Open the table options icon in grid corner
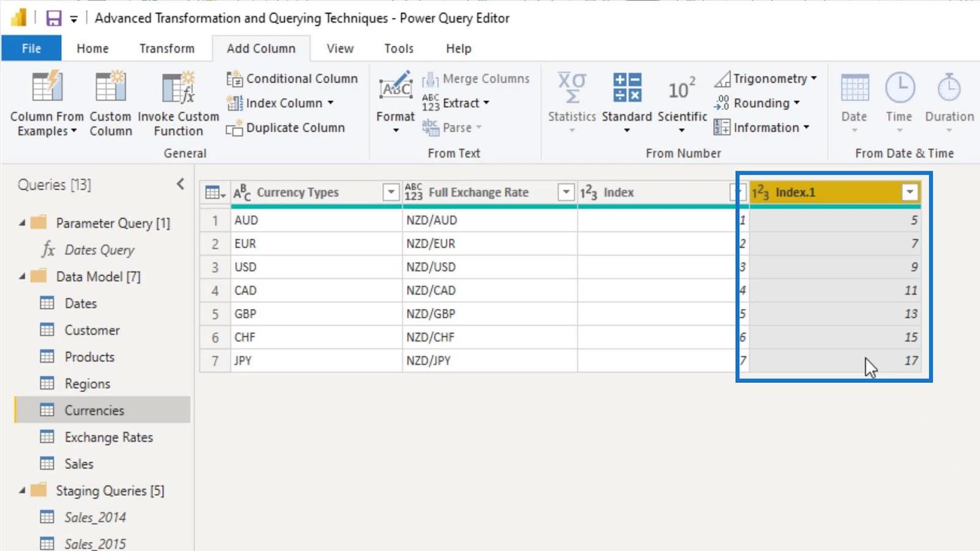Screen dimensions: 980x551 pyautogui.click(x=215, y=192)
